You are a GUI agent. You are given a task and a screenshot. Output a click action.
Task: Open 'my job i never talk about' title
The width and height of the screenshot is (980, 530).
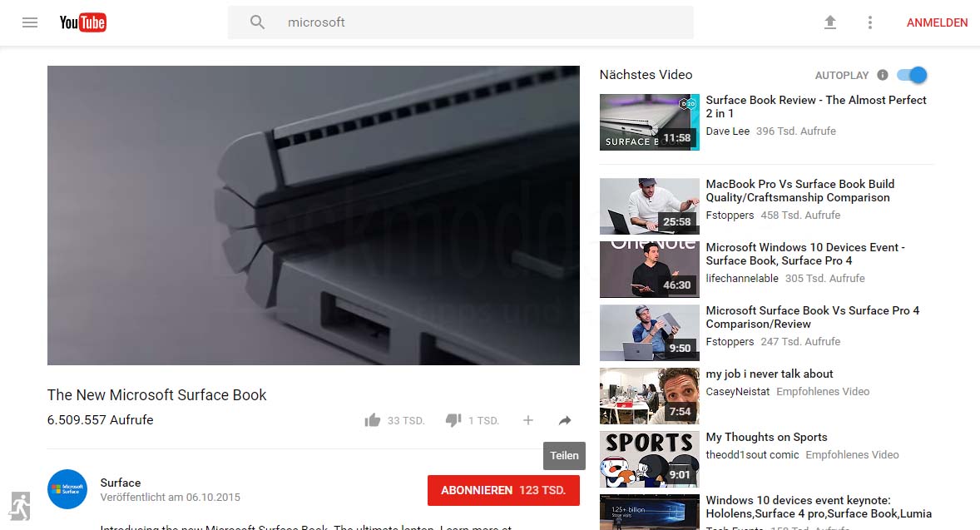(770, 374)
